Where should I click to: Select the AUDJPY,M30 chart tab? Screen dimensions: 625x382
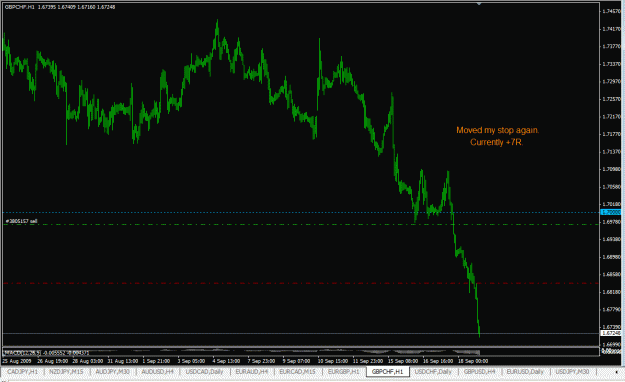coord(112,372)
